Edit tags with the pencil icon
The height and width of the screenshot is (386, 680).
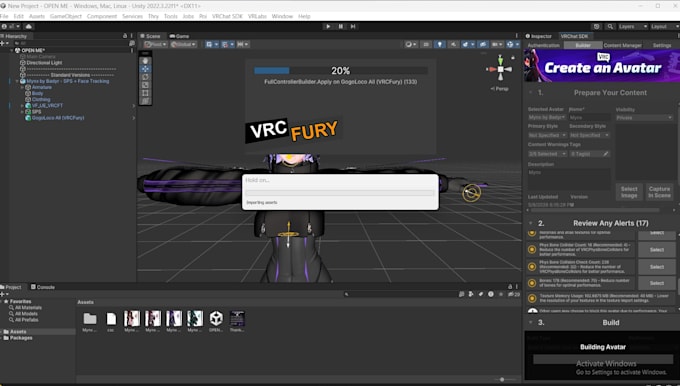click(x=606, y=154)
